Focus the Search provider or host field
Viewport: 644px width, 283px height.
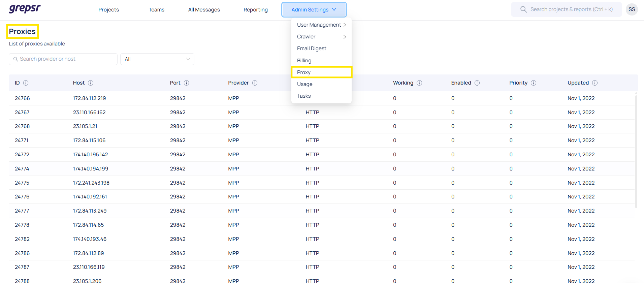click(x=63, y=59)
